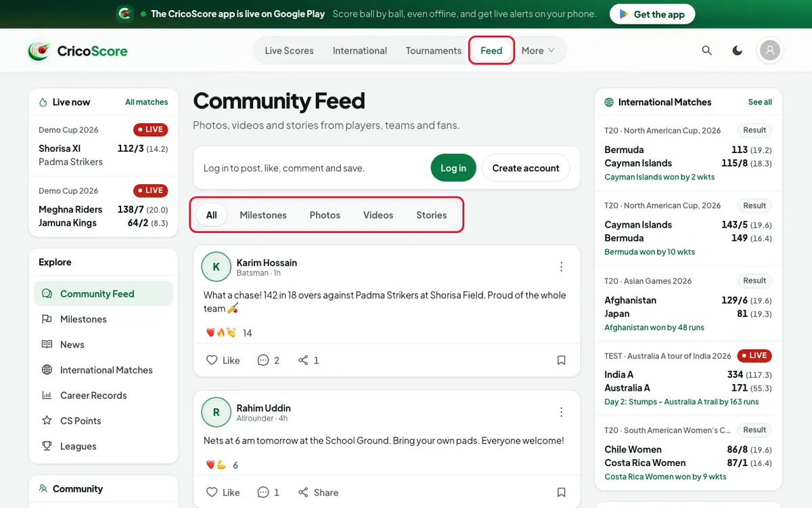
Task: Open Community Feed in Explore sidebar
Action: coord(104,294)
